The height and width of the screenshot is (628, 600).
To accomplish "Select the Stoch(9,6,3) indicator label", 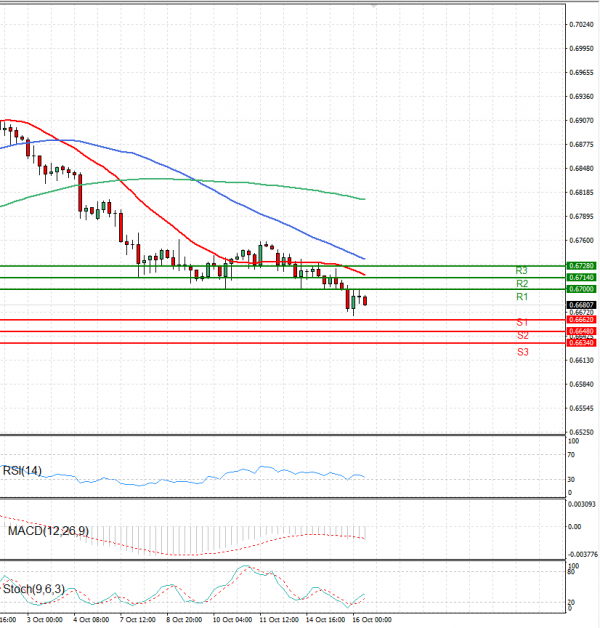I will [x=34, y=589].
